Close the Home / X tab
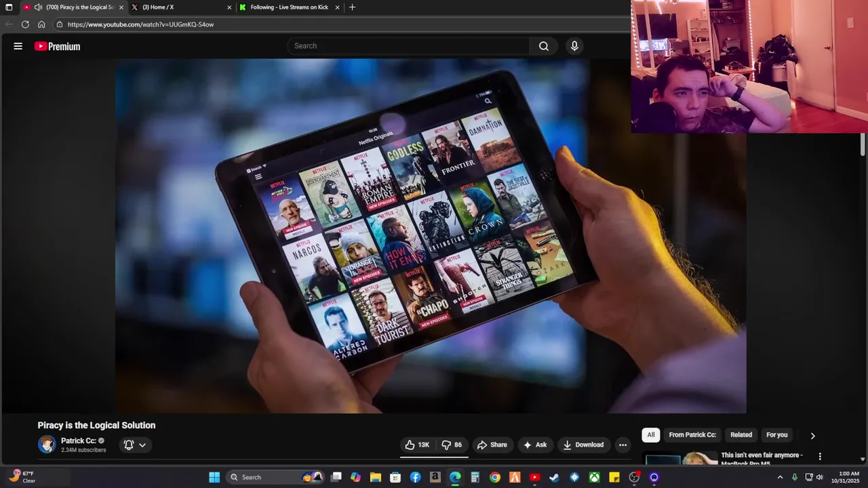868x488 pixels. coord(229,7)
